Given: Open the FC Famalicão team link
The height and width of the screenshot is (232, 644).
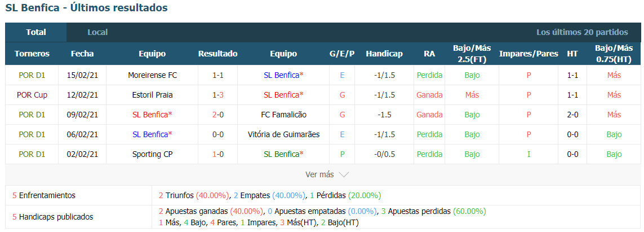Looking at the screenshot, I should pos(283,115).
